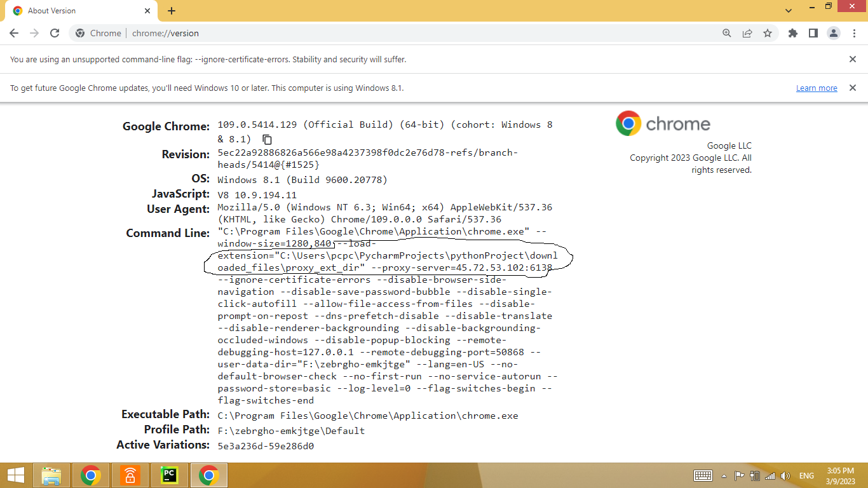Image resolution: width=868 pixels, height=488 pixels.
Task: Open the ENG input language switcher
Action: (x=806, y=475)
